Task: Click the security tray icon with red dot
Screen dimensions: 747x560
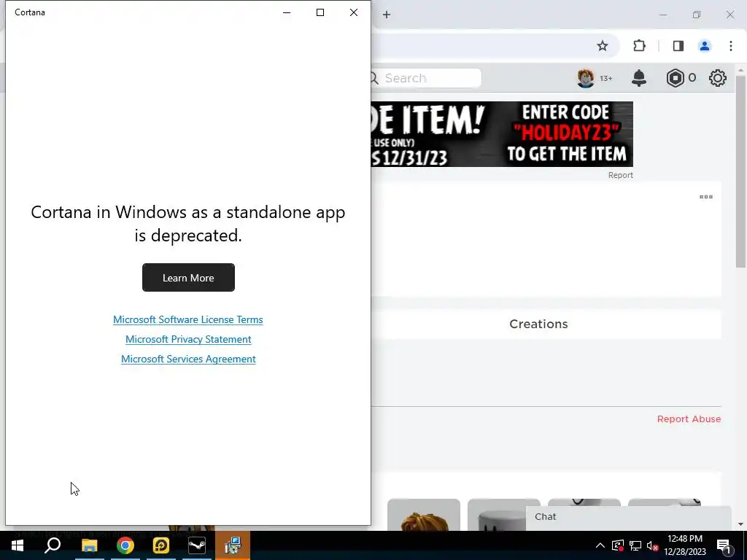Action: (618, 545)
